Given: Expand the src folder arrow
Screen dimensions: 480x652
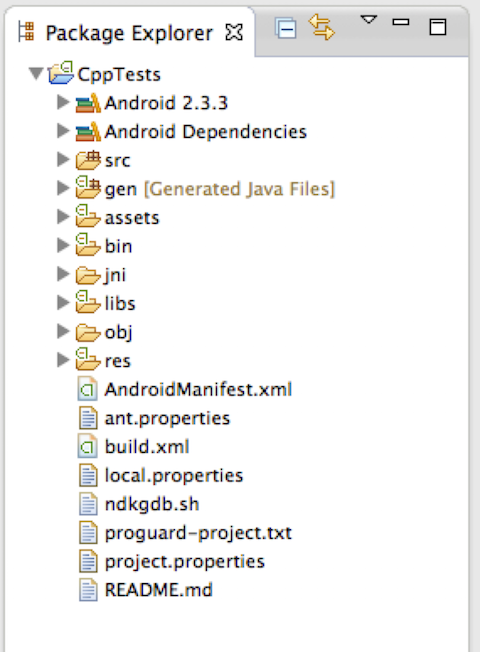Looking at the screenshot, I should 63,160.
